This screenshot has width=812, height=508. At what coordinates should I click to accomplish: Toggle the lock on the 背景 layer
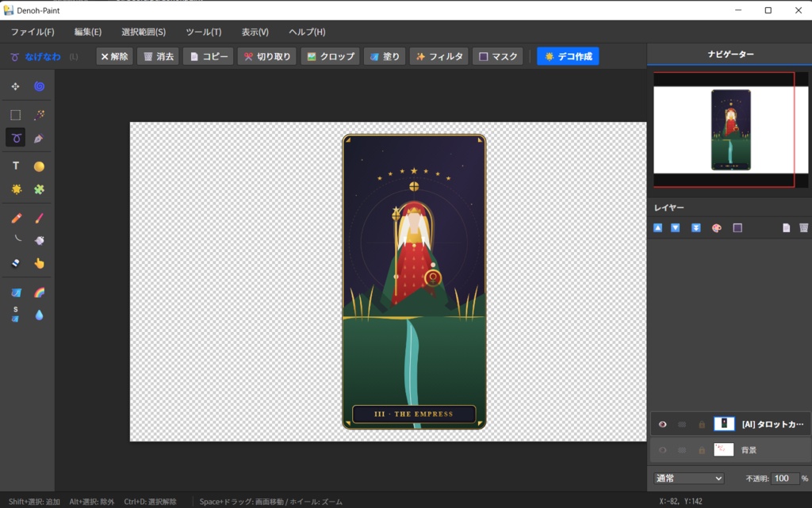pos(702,450)
